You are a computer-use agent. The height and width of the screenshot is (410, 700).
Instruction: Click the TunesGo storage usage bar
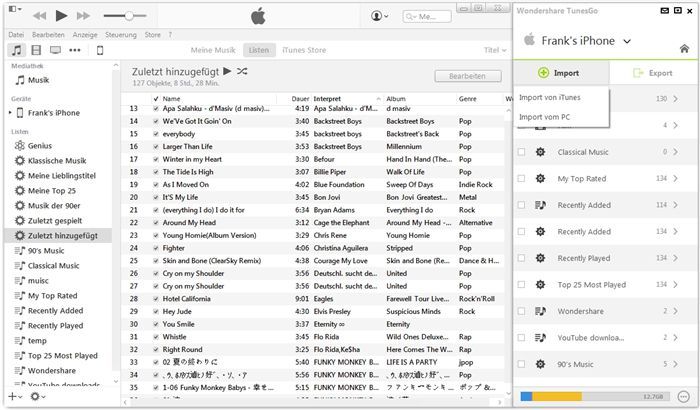click(597, 396)
